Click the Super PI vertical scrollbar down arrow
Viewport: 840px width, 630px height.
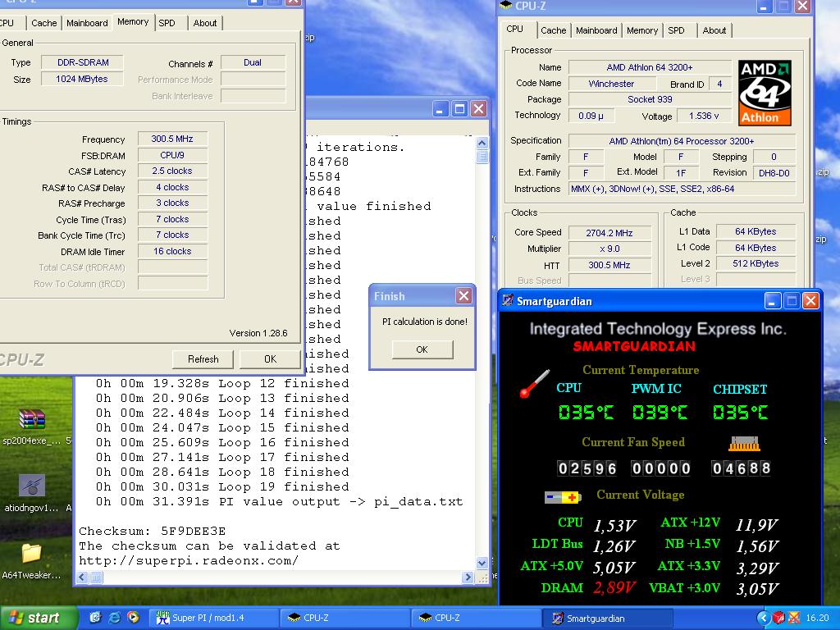click(482, 563)
